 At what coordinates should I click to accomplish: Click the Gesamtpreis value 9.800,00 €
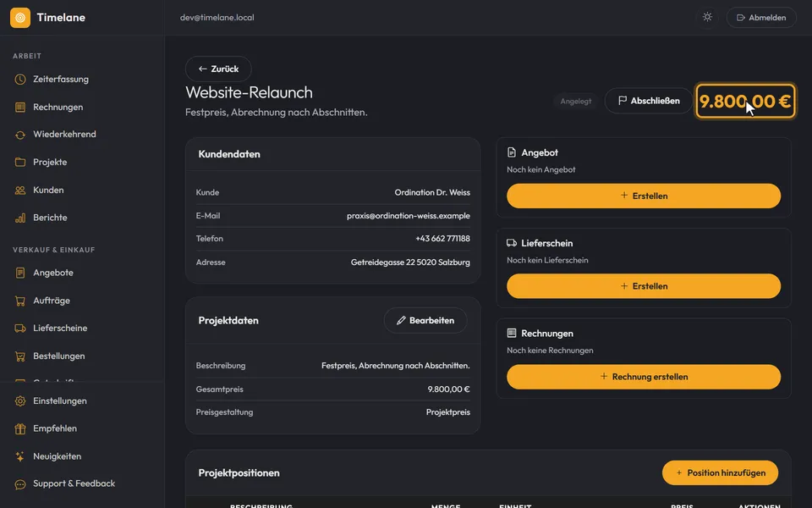[449, 389]
